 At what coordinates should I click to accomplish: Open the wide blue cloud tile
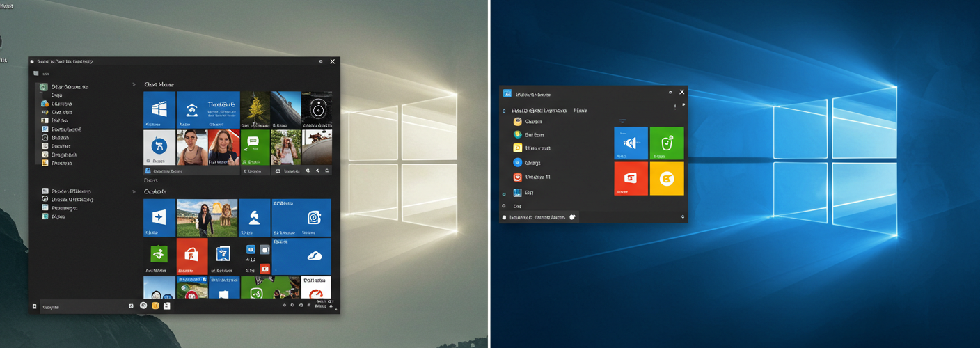point(301,256)
